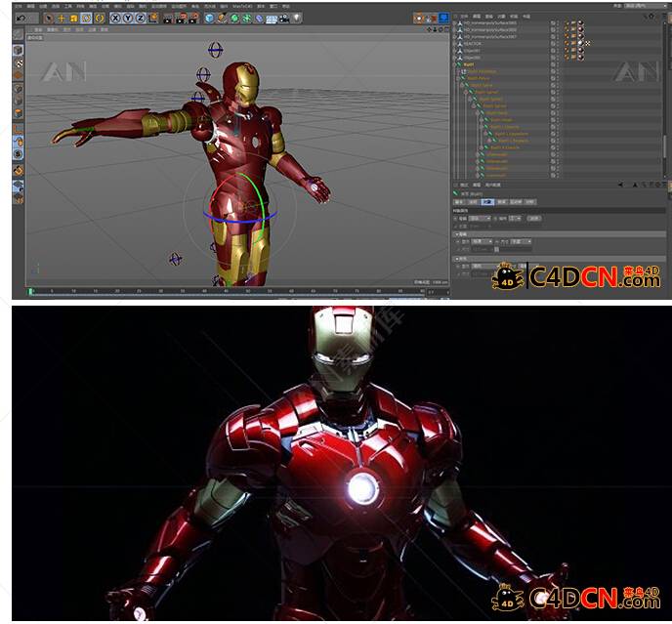Select the Bip01 L Forearm joint
Viewport: 672px width, 624px height.
point(514,141)
